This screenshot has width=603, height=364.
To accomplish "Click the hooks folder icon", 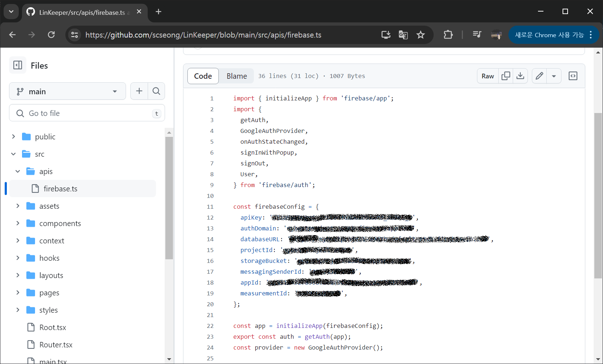I will click(x=31, y=258).
